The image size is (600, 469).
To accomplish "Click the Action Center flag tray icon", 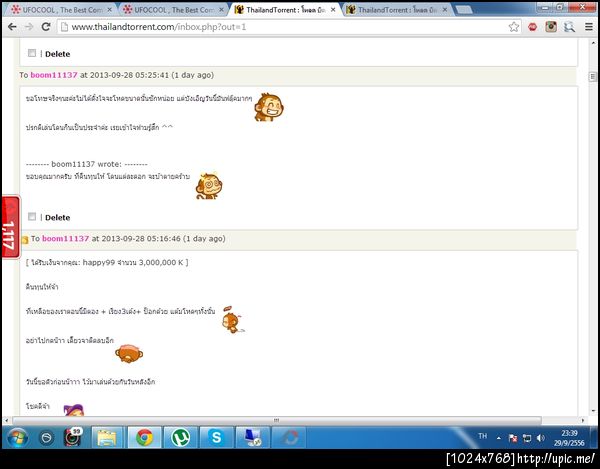I will click(x=513, y=438).
